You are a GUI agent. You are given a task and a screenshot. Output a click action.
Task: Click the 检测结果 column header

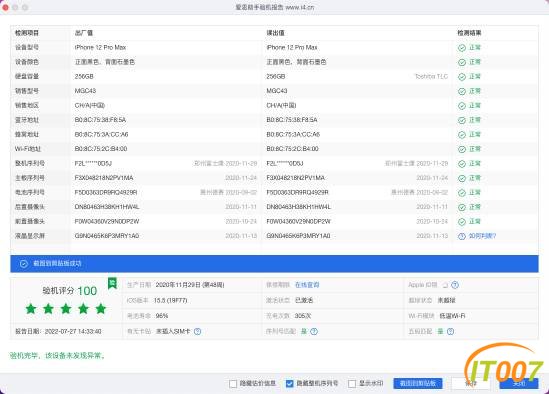[x=469, y=33]
